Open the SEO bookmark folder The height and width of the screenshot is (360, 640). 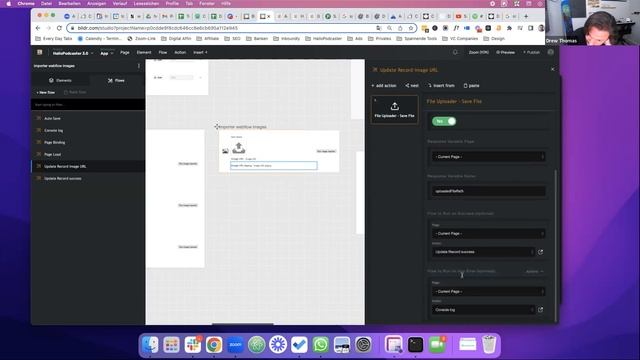(232, 38)
